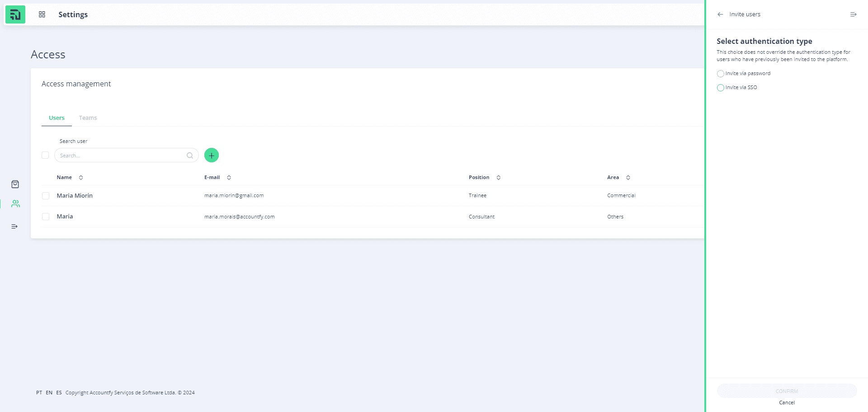
Task: Click the Trainee position cell
Action: point(477,196)
